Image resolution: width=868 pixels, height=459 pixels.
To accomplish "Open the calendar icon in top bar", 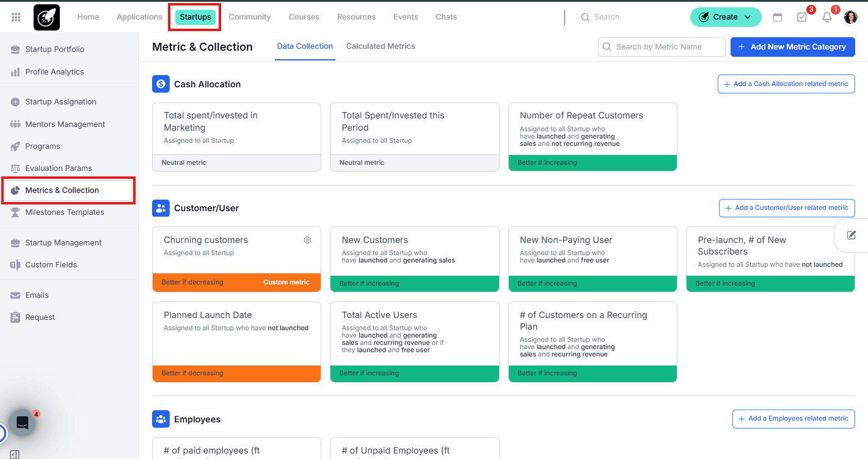I will 778,17.
